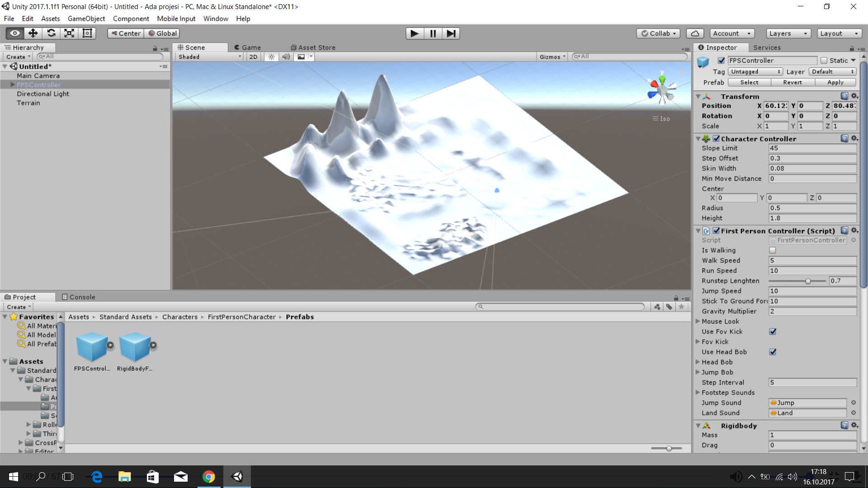868x488 pixels.
Task: Switch to the Console tab
Action: pos(78,297)
